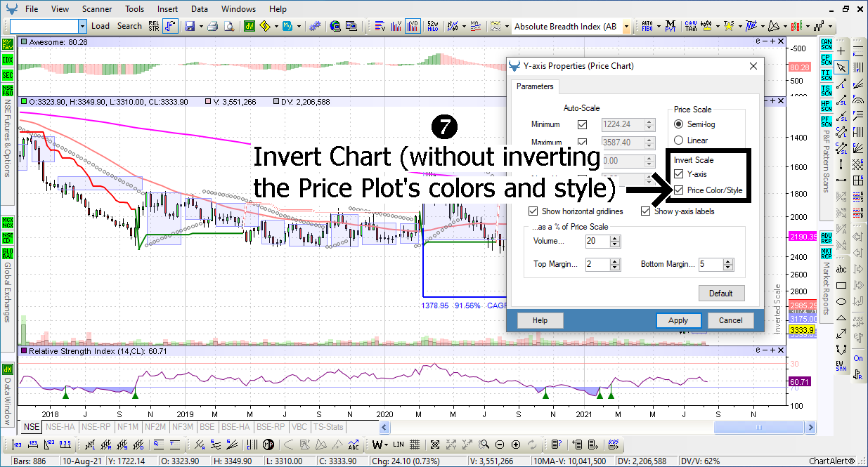This screenshot has height=467, width=868.
Task: Open the Insert menu
Action: click(167, 9)
